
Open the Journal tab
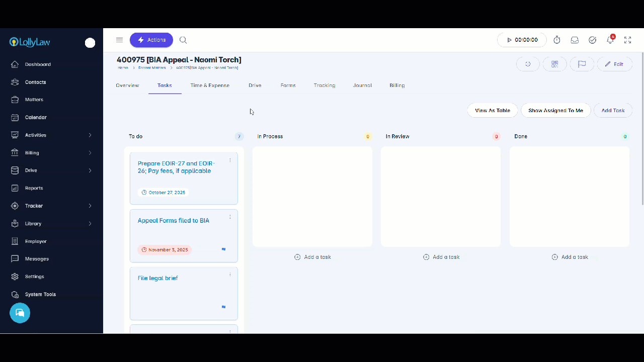tap(362, 85)
